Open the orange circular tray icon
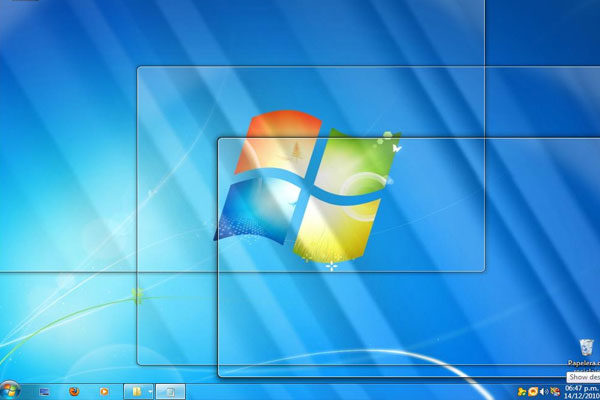 tap(533, 392)
